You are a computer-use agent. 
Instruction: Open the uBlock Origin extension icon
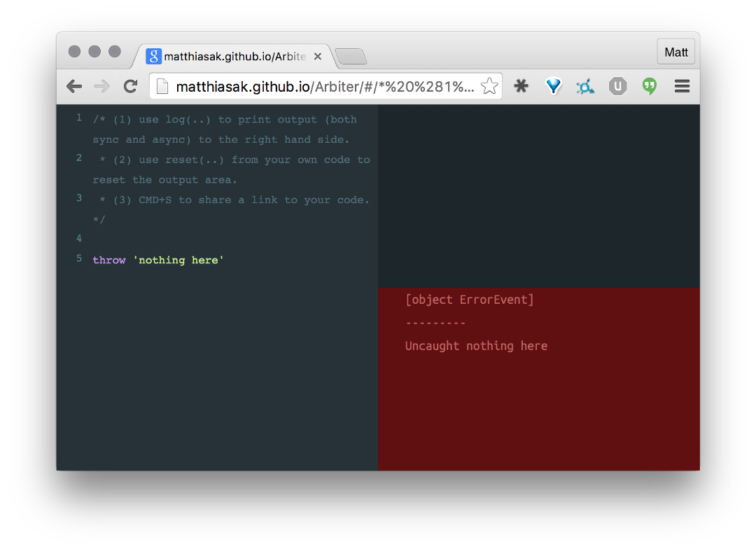point(617,85)
